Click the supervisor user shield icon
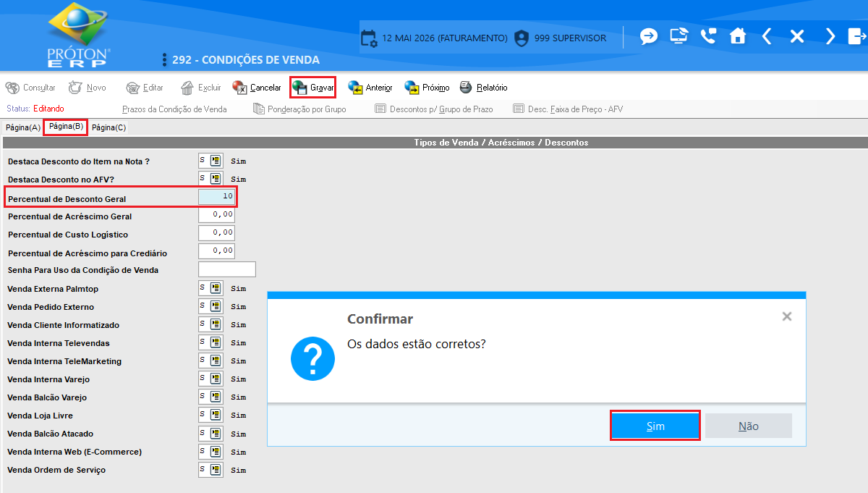Screen dimensions: 868x493 [522, 38]
